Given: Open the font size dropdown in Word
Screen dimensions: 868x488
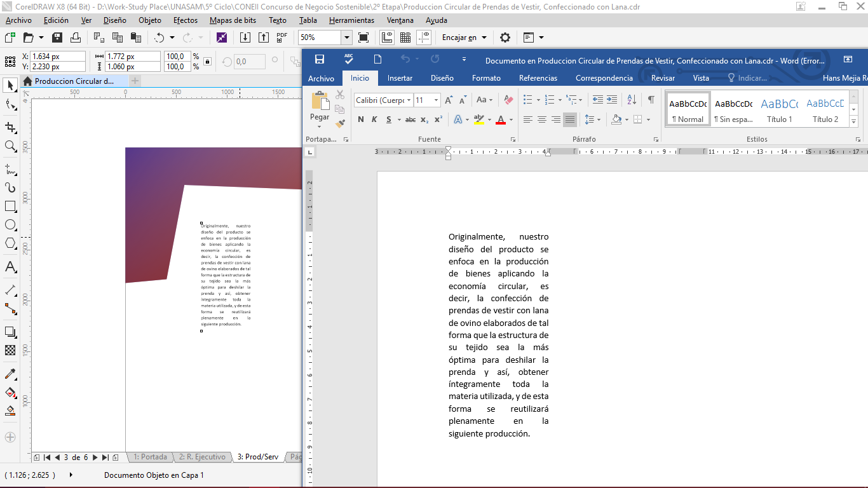Looking at the screenshot, I should tap(436, 100).
